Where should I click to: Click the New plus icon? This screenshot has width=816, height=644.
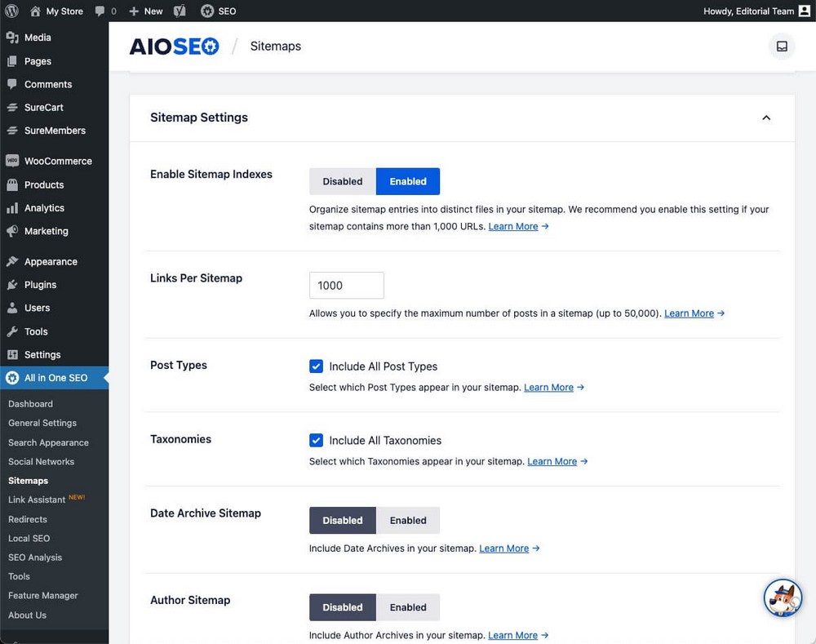coord(134,11)
